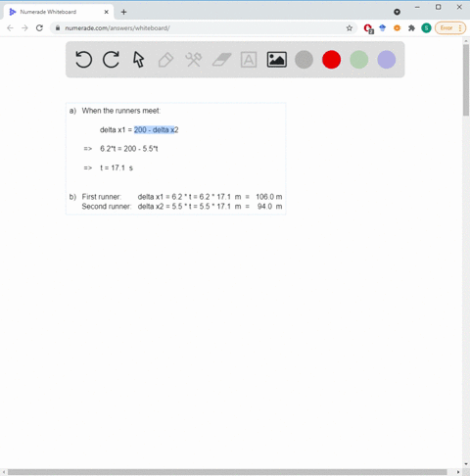The width and height of the screenshot is (470, 476).
Task: Open the Extensions puzzle piece menu
Action: [x=411, y=28]
